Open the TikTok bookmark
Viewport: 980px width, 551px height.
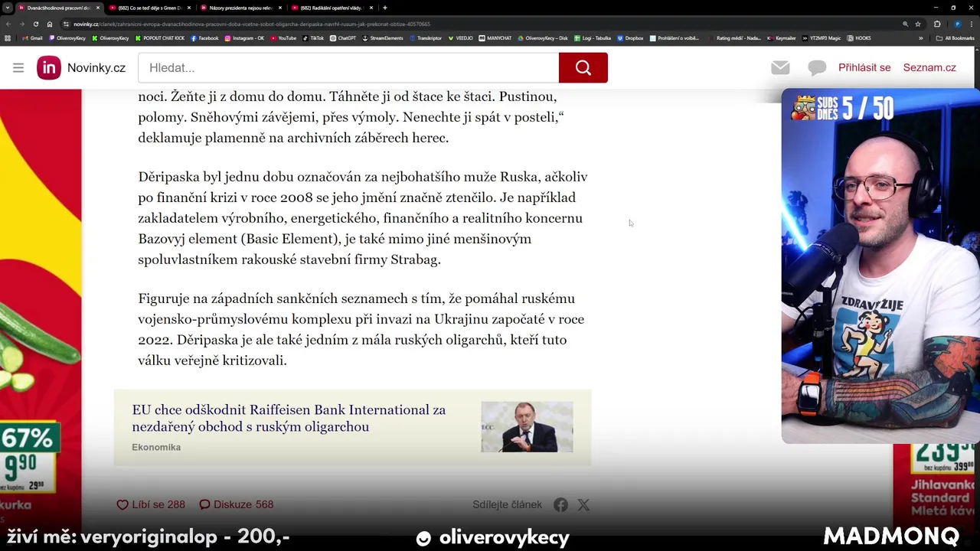(x=313, y=38)
